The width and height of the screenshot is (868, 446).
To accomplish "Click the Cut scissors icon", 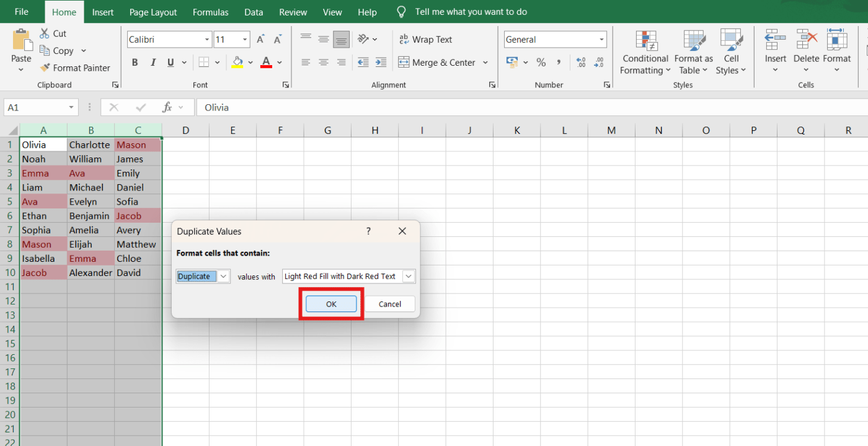I will (45, 33).
